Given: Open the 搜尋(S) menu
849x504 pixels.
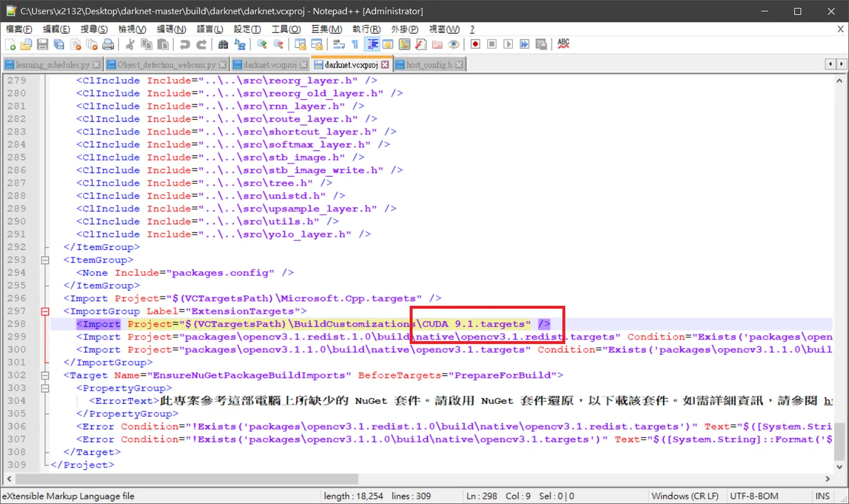Looking at the screenshot, I should tap(94, 29).
